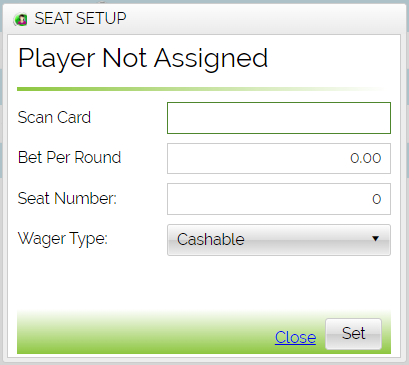409x365 pixels.
Task: Click the Seat Number label
Action: click(x=67, y=198)
